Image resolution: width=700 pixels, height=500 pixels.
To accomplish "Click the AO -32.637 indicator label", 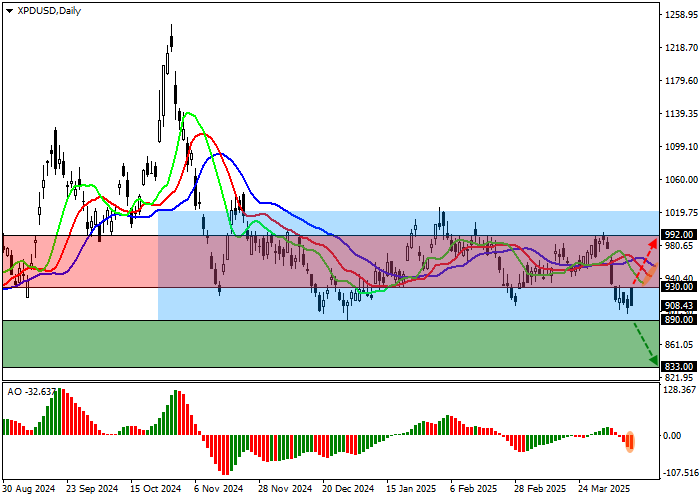I will click(x=30, y=389).
